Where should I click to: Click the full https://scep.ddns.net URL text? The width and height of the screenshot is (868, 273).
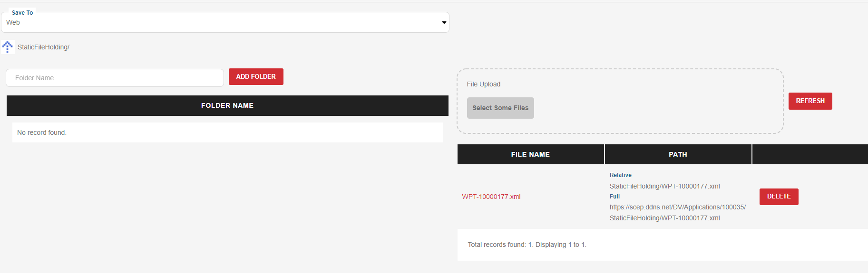(x=678, y=212)
